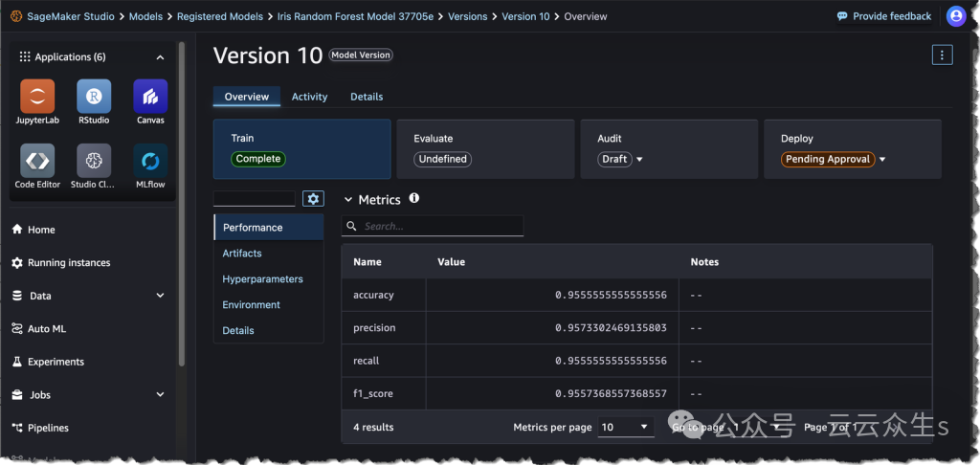
Task: Click the Metrics info icon
Action: pos(413,198)
